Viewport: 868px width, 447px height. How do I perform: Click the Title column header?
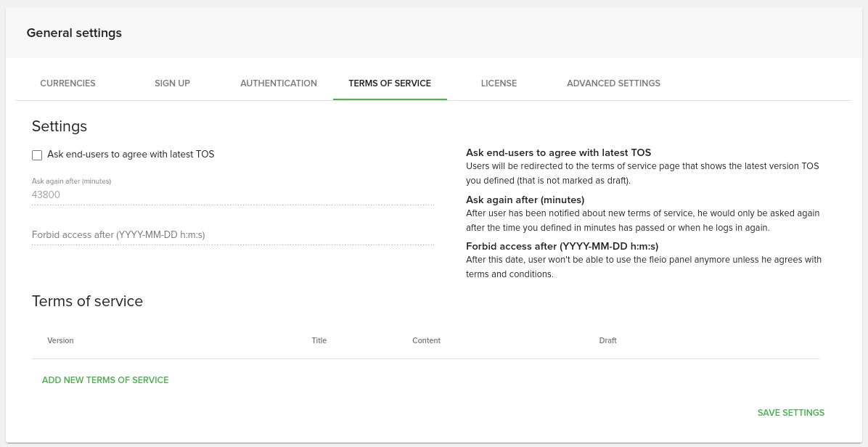(x=319, y=340)
